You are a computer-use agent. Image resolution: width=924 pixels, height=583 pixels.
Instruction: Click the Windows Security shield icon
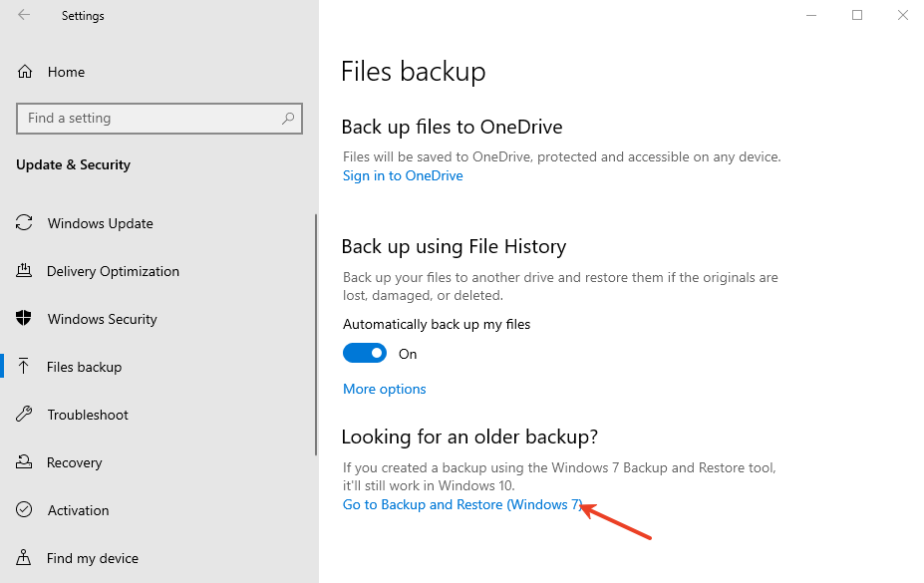[24, 319]
